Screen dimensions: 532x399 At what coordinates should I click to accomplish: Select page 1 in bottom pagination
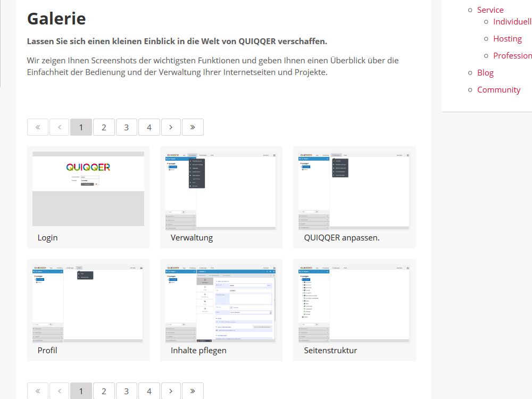tap(81, 391)
